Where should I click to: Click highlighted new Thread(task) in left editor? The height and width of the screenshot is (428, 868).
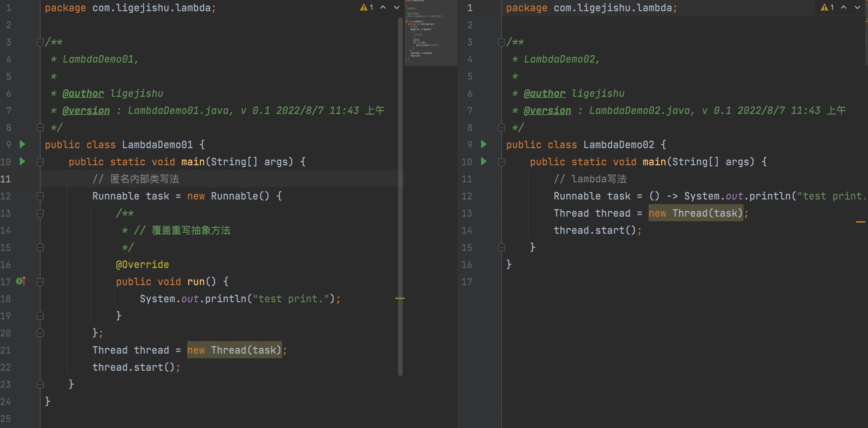click(x=235, y=350)
